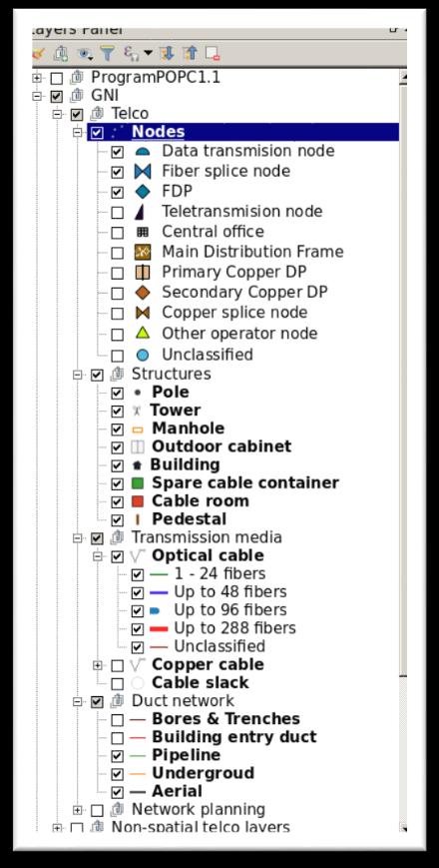Collapse the Optical cable group
Screen dimensions: 439x868
(x=98, y=556)
